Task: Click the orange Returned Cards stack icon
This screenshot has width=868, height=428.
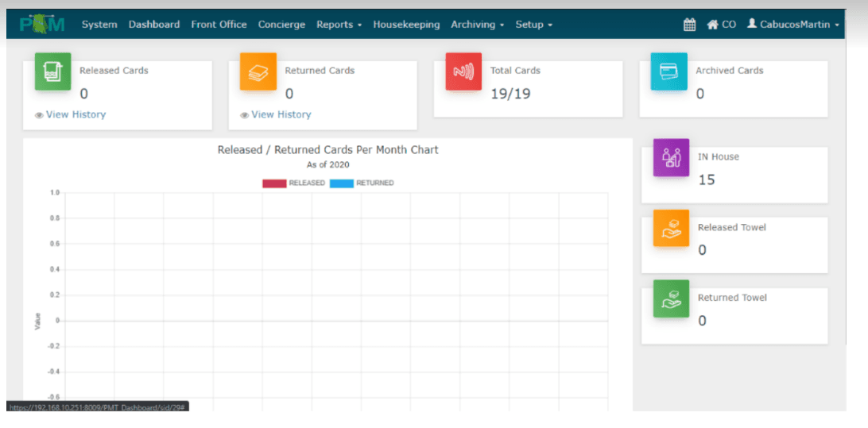Action: 258,71
